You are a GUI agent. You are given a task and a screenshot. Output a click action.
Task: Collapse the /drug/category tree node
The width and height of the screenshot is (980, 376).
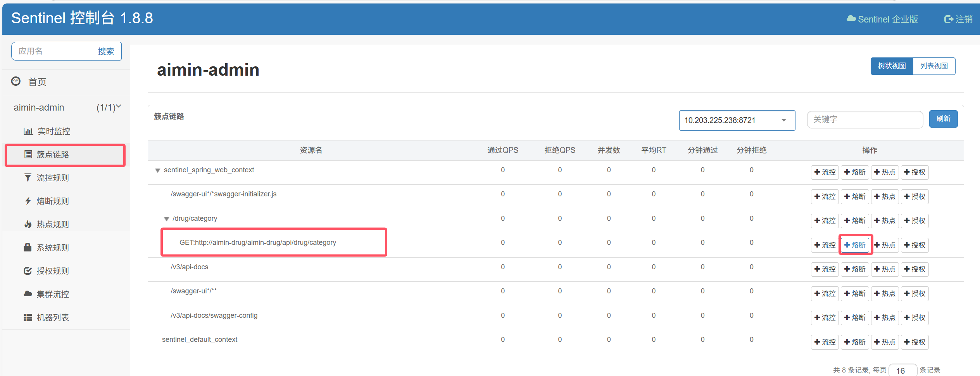pos(166,219)
